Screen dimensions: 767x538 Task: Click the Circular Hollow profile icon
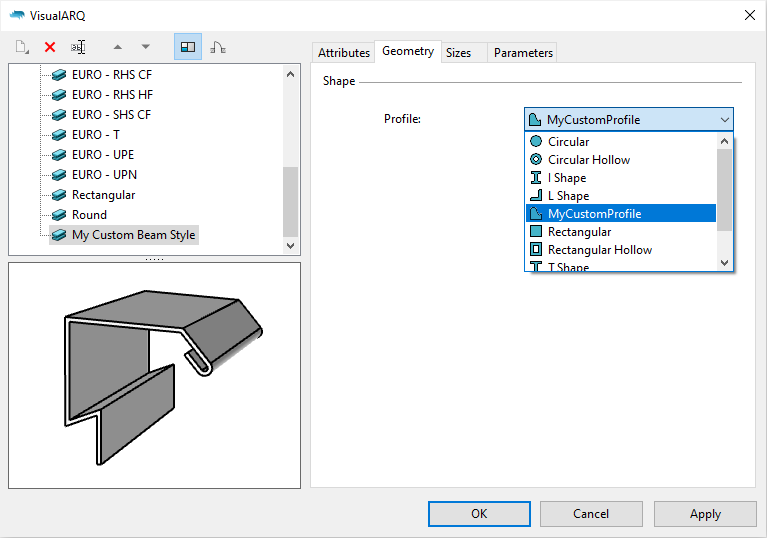536,159
